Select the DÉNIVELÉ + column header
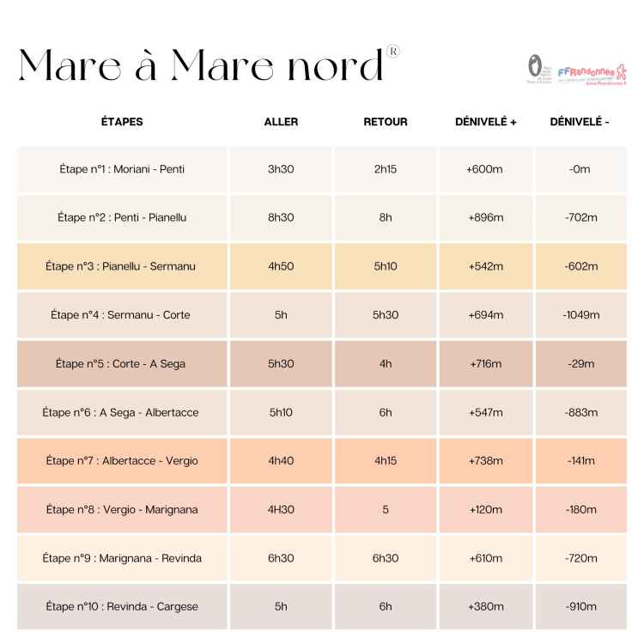 [486, 122]
